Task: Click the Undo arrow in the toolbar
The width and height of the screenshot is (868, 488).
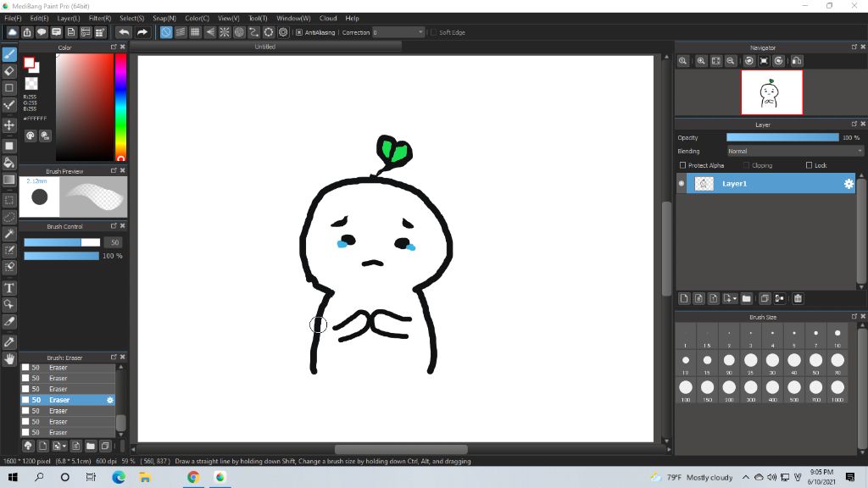Action: [124, 32]
